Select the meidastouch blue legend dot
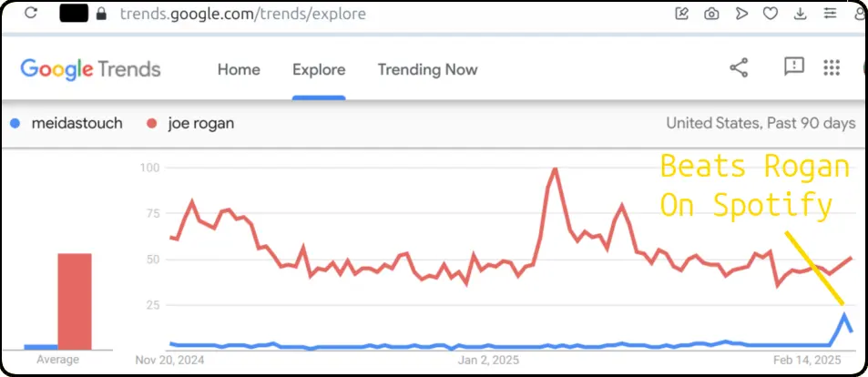 click(15, 124)
